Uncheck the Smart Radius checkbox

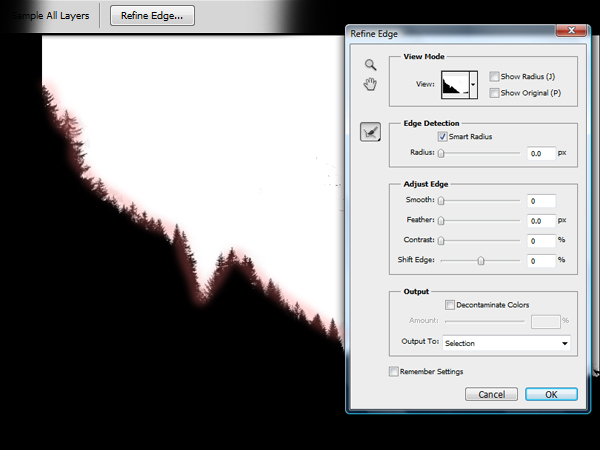pos(442,136)
